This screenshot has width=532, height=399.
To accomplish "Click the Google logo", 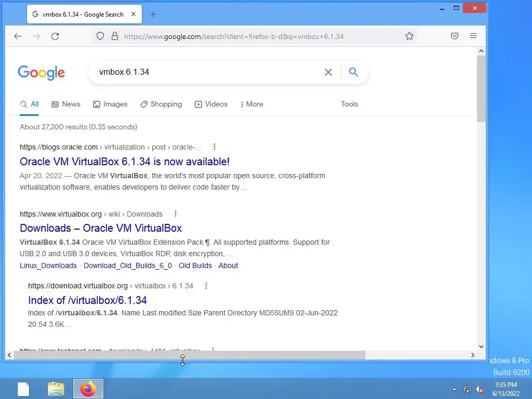I will [x=42, y=73].
